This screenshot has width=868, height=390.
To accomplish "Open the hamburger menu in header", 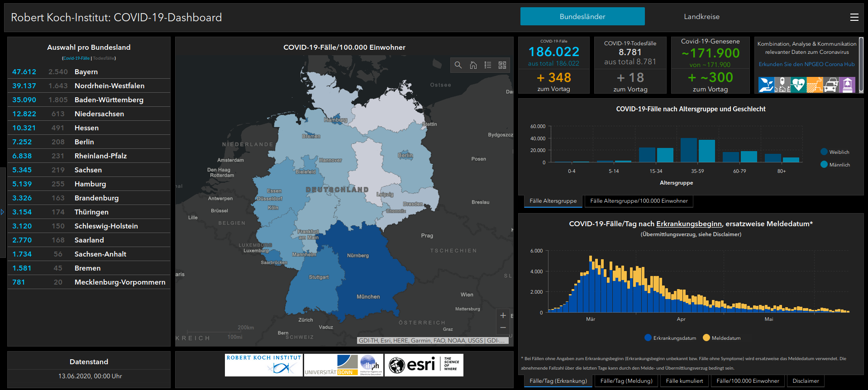I will [x=854, y=17].
